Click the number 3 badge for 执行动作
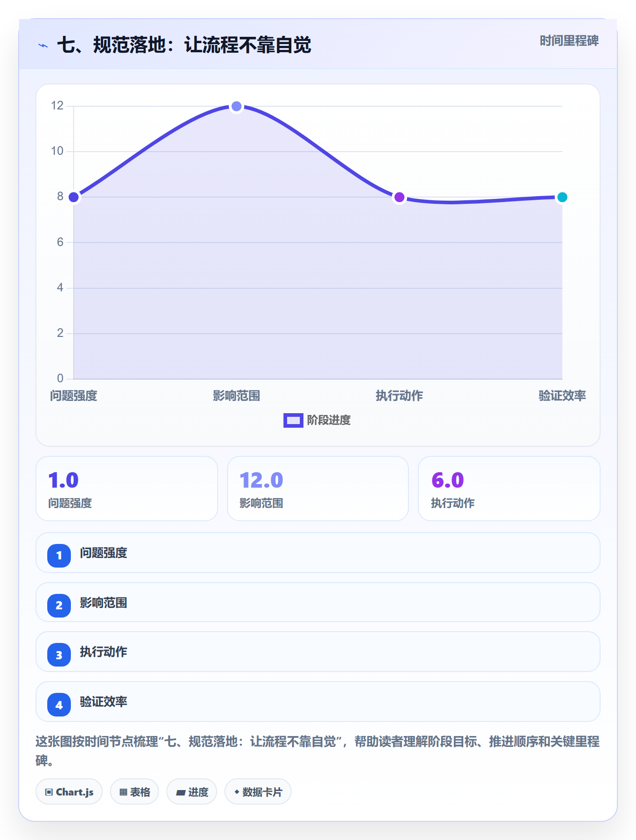Image resolution: width=636 pixels, height=840 pixels. point(59,655)
